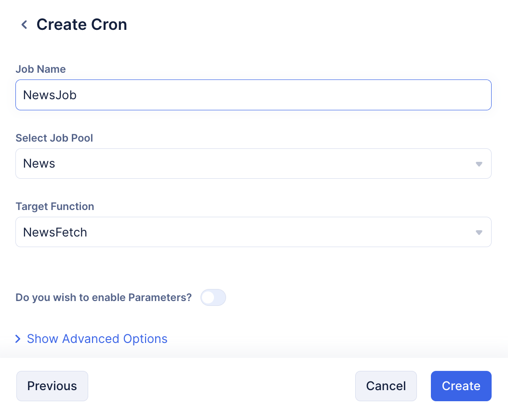Click the caret arrow in Target Function field
The image size is (508, 420).
pos(479,233)
